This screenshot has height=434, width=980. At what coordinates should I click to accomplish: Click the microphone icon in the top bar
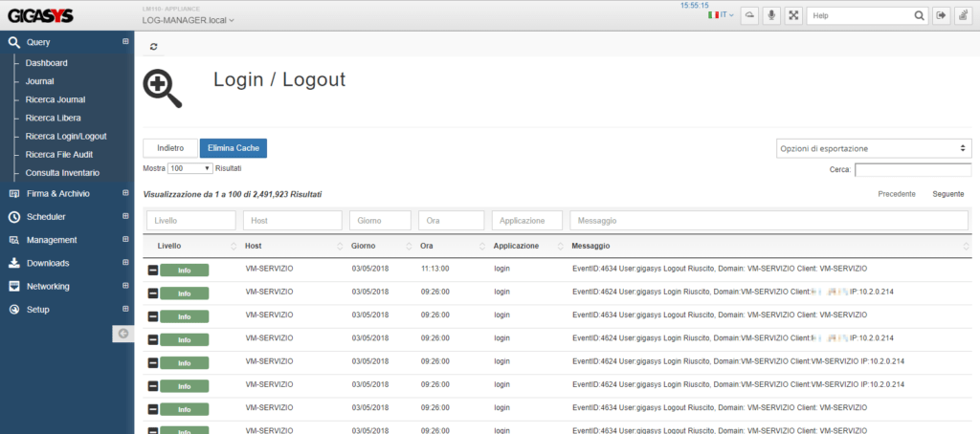[769, 15]
